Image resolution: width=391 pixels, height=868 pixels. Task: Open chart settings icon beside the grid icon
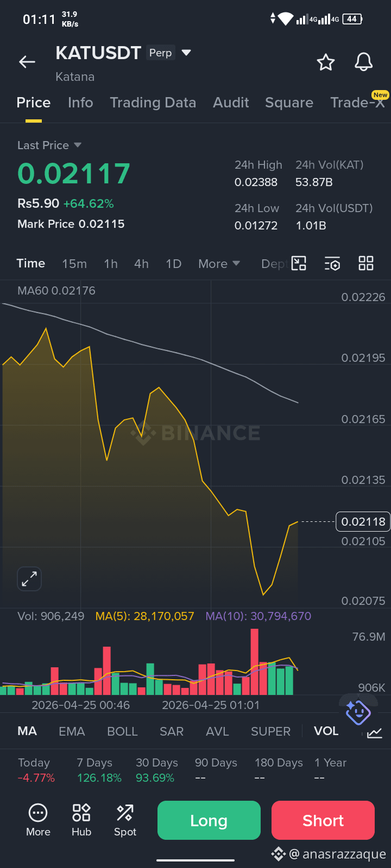coord(332,264)
